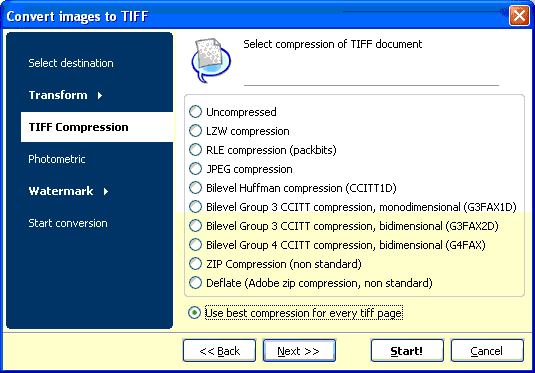Choose LZW compression
535x373 pixels.
click(x=196, y=131)
